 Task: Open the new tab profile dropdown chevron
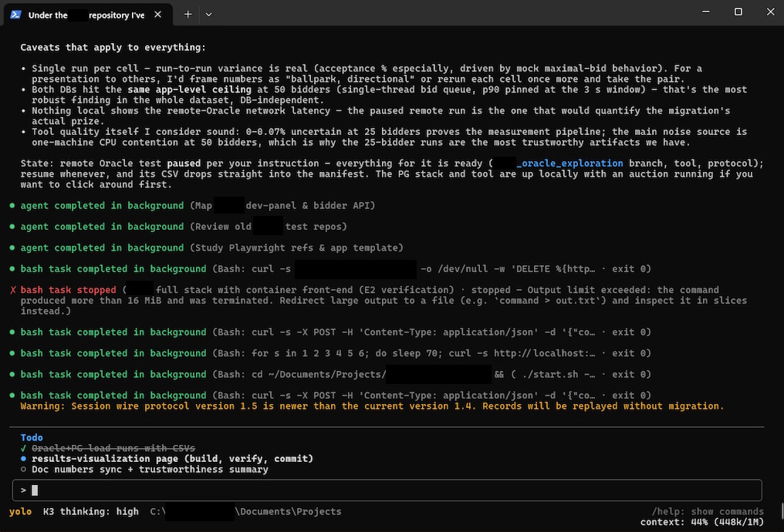click(x=209, y=15)
